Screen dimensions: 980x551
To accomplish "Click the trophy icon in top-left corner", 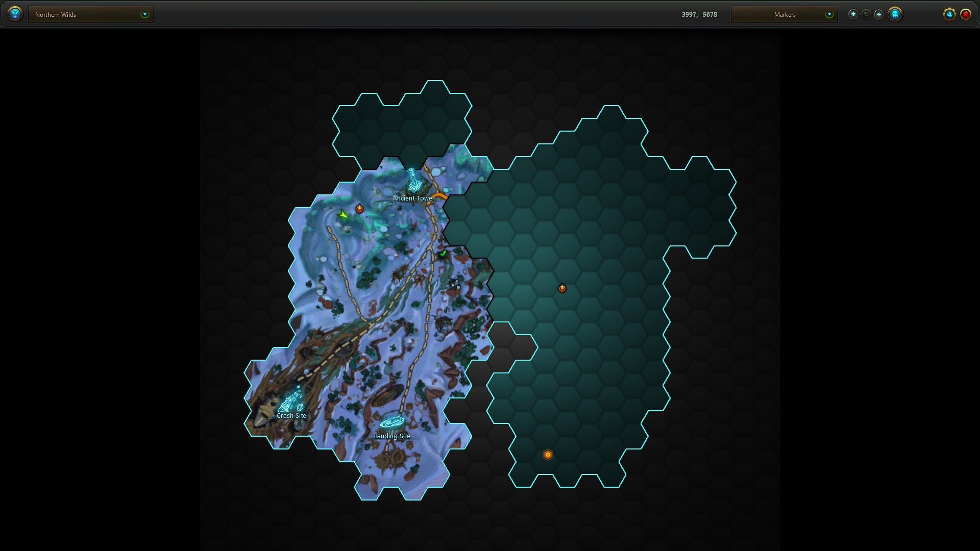I will 15,14.
